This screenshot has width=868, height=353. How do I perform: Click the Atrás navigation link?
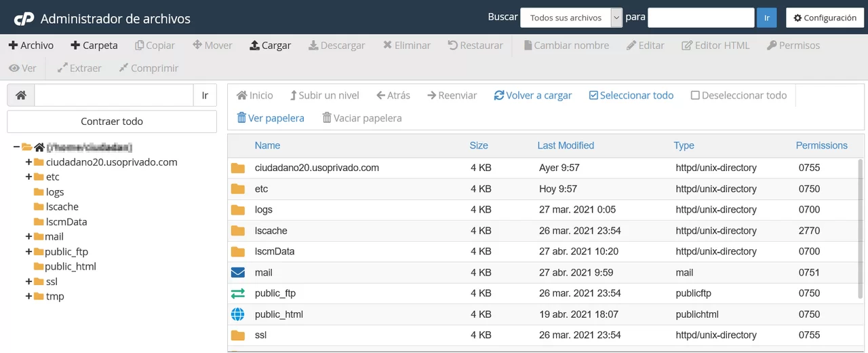[x=393, y=96]
